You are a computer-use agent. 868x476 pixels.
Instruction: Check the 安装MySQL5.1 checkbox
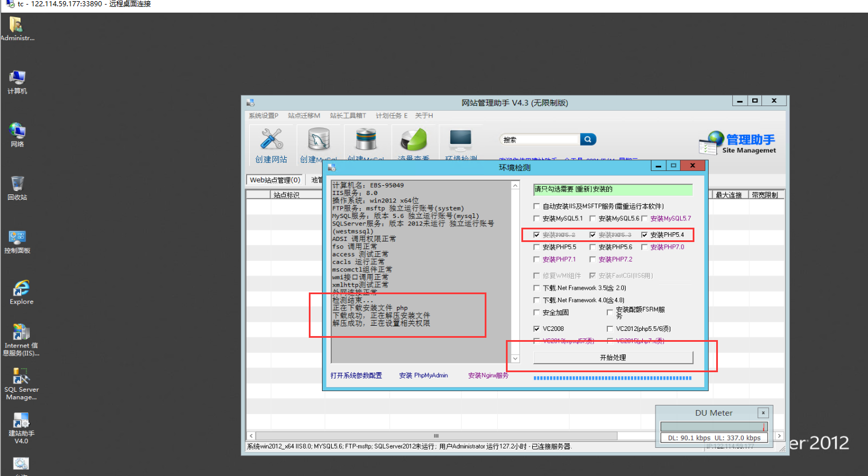537,219
